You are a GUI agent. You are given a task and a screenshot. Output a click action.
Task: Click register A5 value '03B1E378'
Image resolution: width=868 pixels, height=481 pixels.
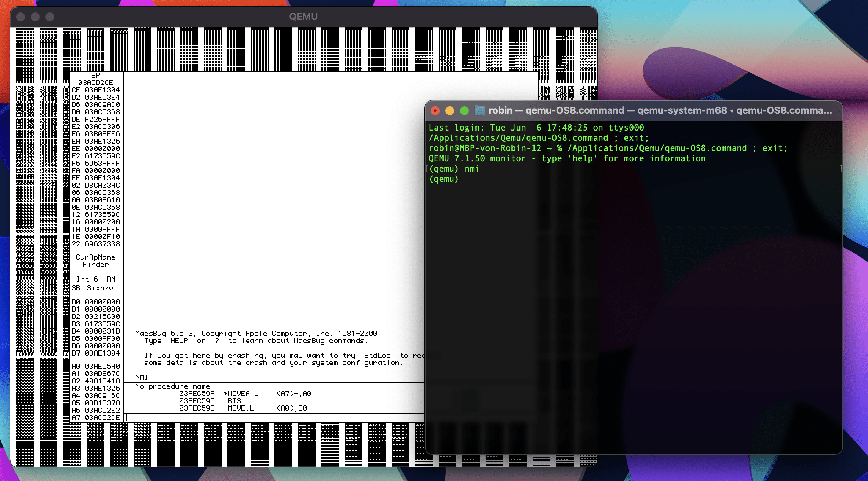pos(102,403)
